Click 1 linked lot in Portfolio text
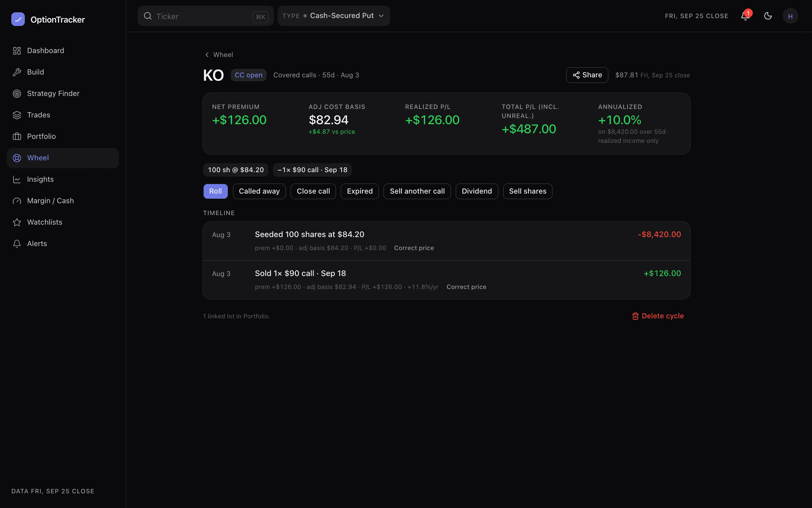 237,316
